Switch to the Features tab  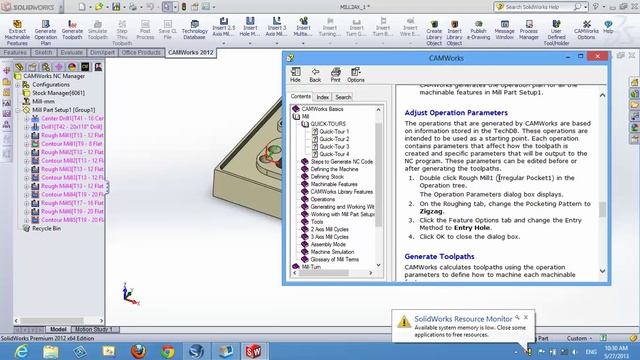(x=15, y=53)
